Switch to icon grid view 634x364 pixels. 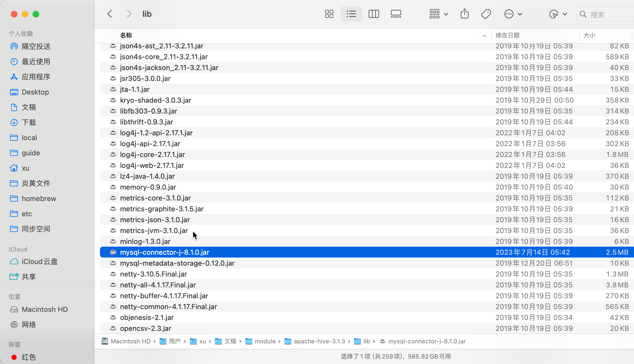tap(329, 14)
